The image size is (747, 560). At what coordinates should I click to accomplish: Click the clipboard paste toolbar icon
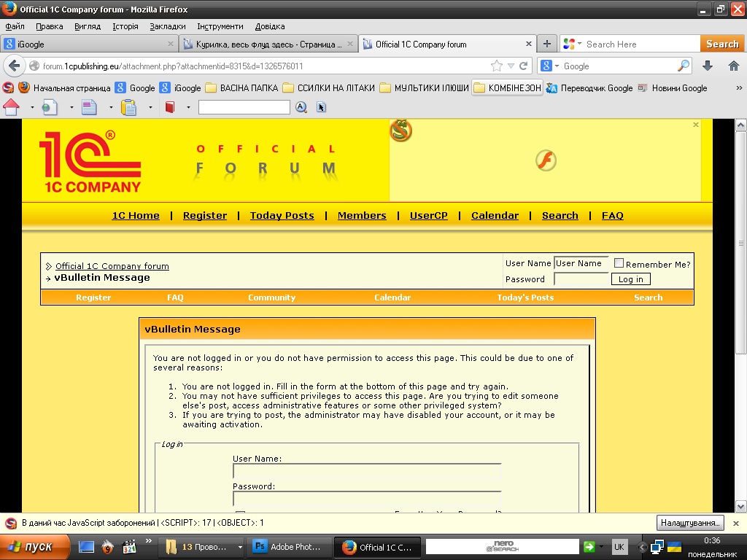(x=128, y=107)
